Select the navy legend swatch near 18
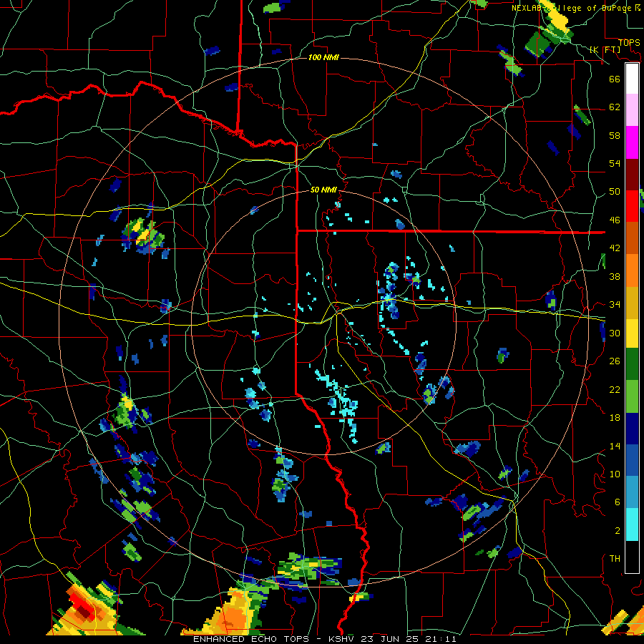 (632, 429)
